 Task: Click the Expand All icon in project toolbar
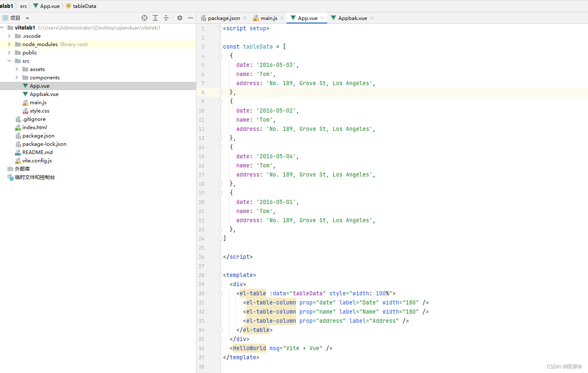click(x=155, y=18)
